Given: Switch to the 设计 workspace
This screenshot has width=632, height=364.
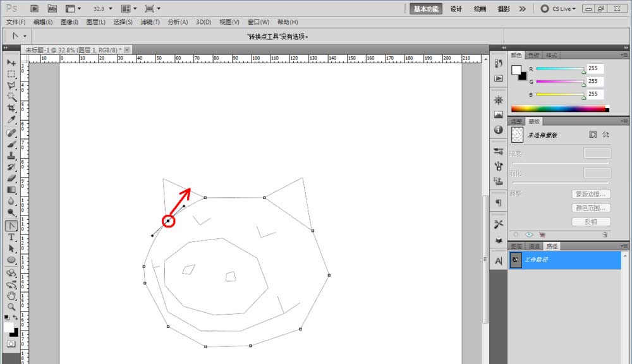Looking at the screenshot, I should point(456,9).
